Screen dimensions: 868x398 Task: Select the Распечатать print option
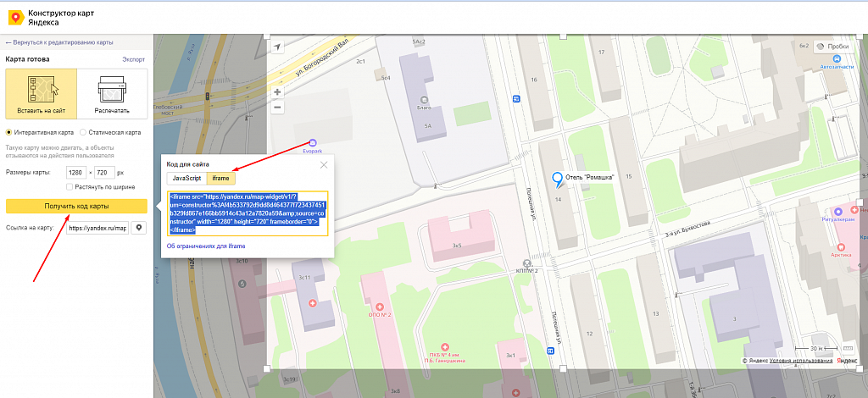[x=113, y=93]
